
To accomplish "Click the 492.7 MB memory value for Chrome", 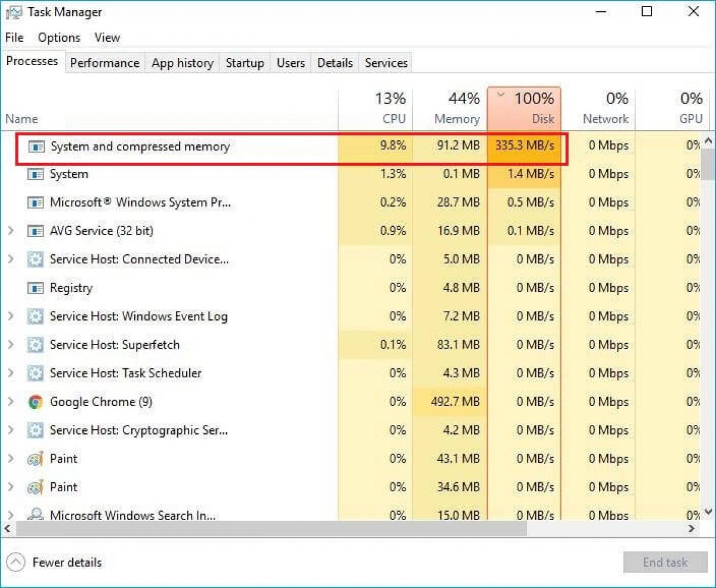I will pos(455,402).
